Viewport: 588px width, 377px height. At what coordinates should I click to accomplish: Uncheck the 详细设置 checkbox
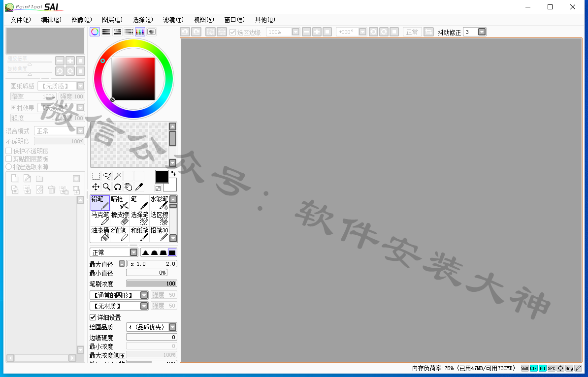click(x=93, y=317)
